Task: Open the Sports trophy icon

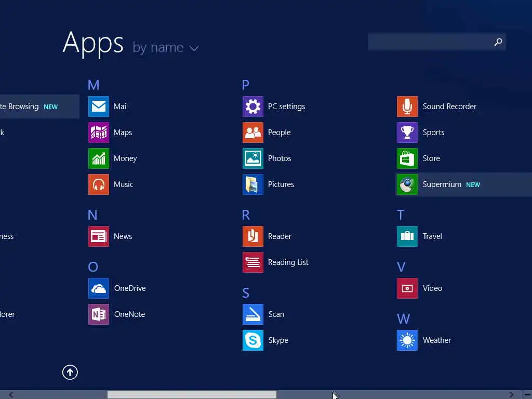Action: tap(407, 132)
